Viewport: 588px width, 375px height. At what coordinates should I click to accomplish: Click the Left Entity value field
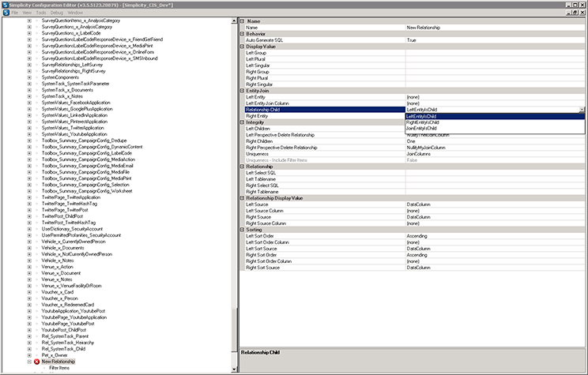(x=495, y=97)
